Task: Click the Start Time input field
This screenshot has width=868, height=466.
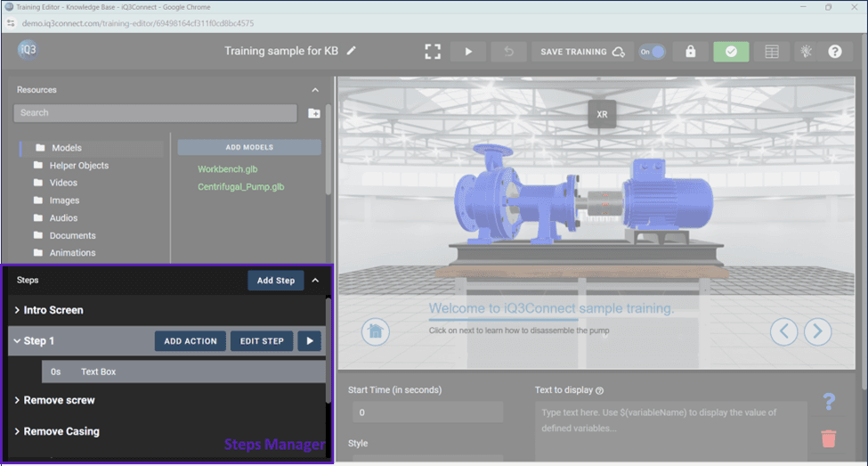Action: click(x=425, y=413)
